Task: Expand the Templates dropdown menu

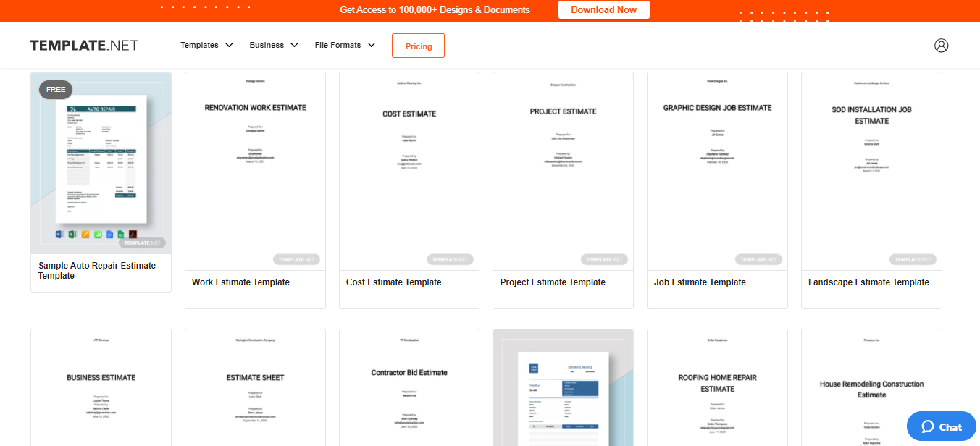Action: [x=206, y=45]
